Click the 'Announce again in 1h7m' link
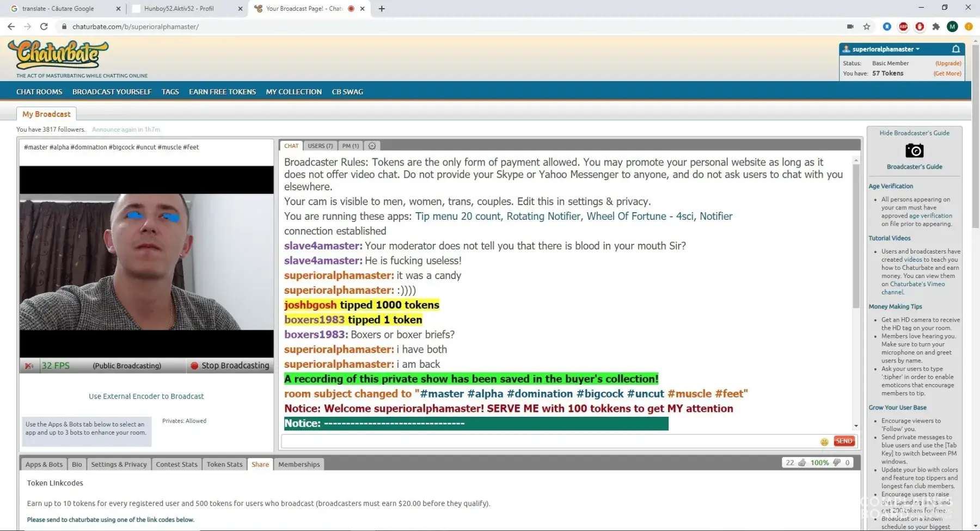The height and width of the screenshot is (531, 980). tap(126, 129)
